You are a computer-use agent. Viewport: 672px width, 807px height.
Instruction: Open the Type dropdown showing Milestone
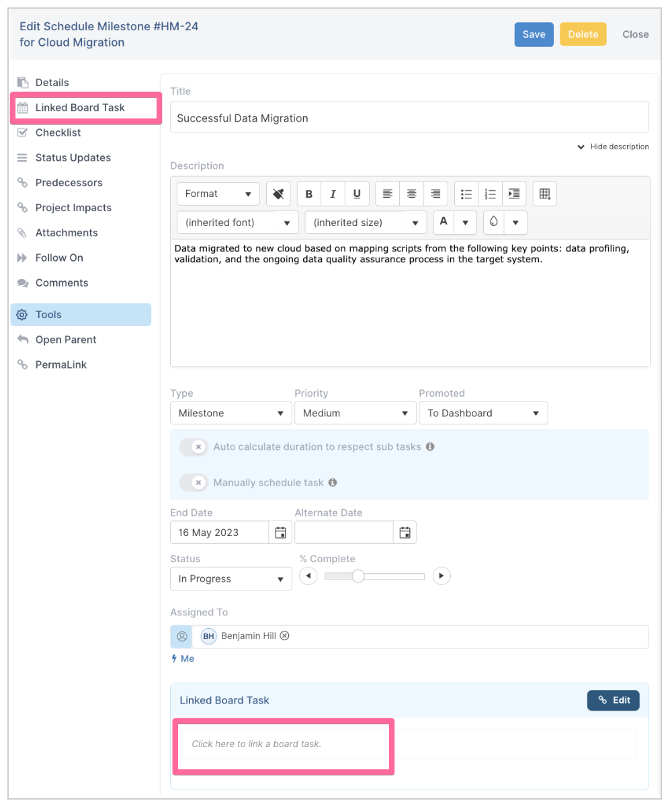[x=231, y=413]
